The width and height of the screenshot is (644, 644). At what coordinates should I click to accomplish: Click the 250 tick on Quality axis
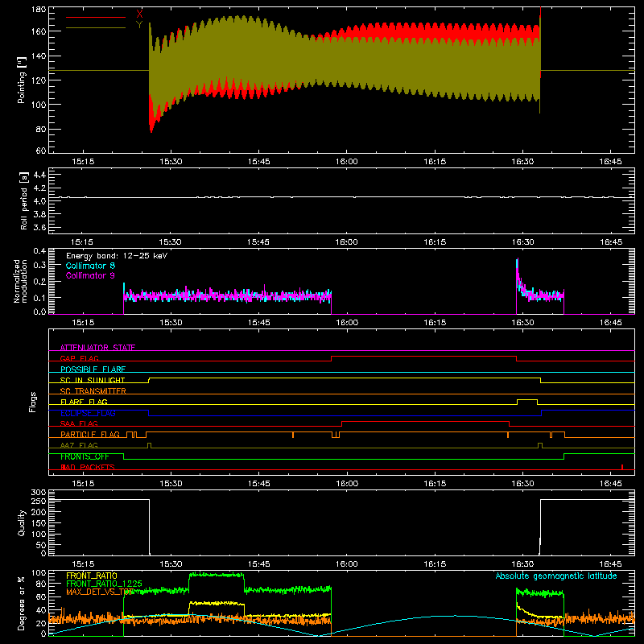pyautogui.click(x=39, y=502)
